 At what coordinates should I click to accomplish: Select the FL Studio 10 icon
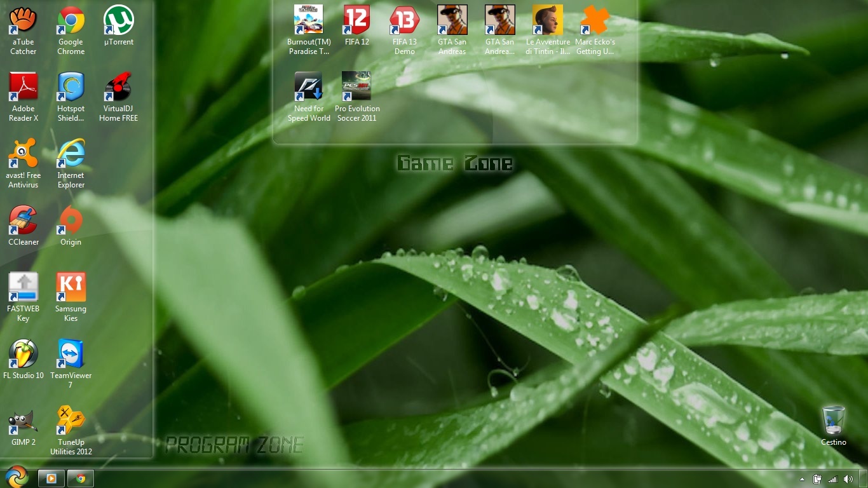tap(24, 360)
